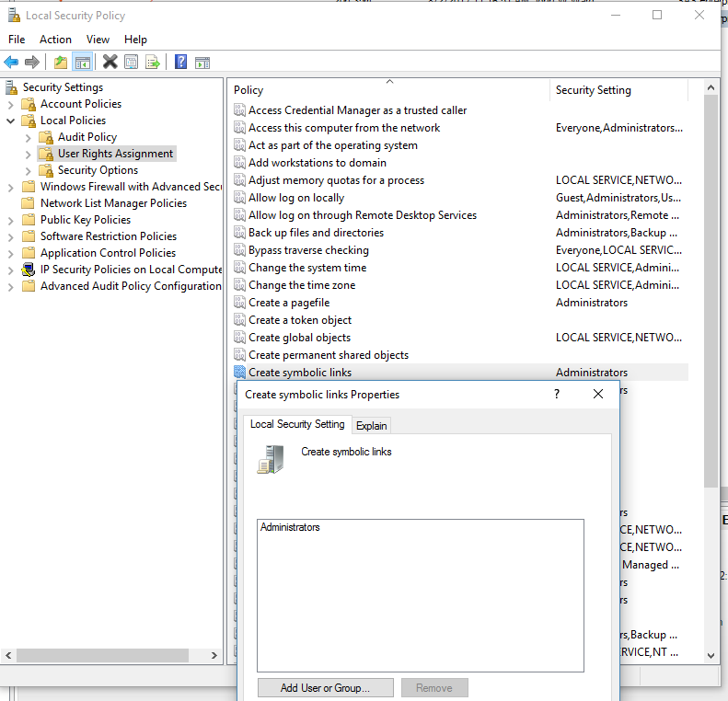Click the Delete X toolbar icon

[x=110, y=62]
